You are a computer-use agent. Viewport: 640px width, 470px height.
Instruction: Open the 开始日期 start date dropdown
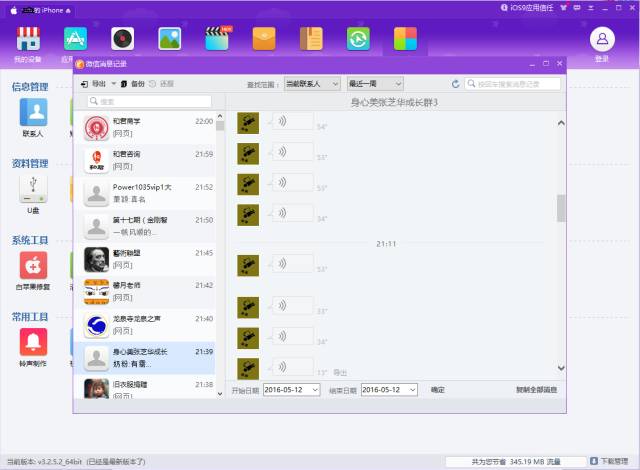(x=291, y=390)
